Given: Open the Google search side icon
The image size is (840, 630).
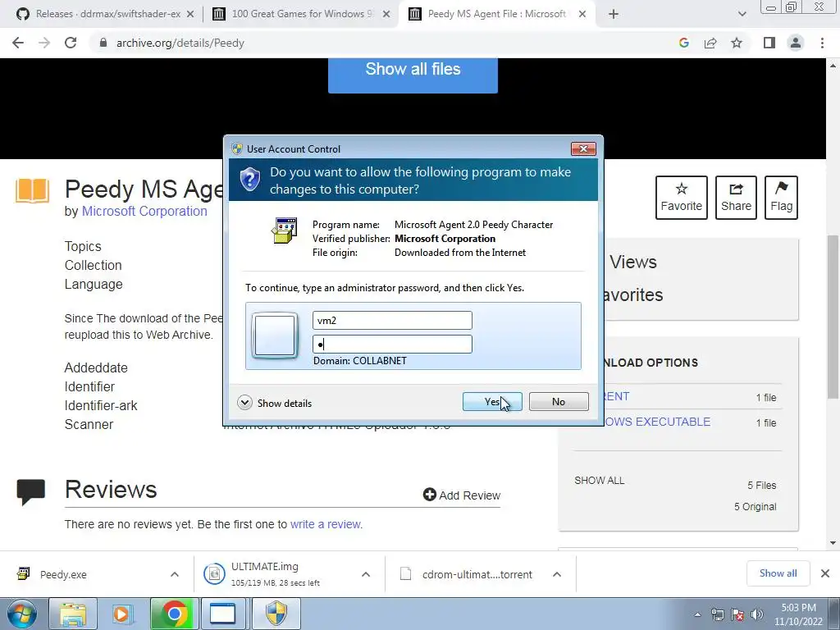Looking at the screenshot, I should coord(683,43).
